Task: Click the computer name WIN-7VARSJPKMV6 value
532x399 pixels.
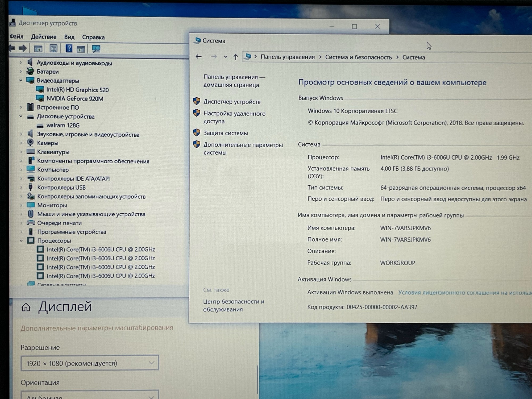Action: [405, 228]
